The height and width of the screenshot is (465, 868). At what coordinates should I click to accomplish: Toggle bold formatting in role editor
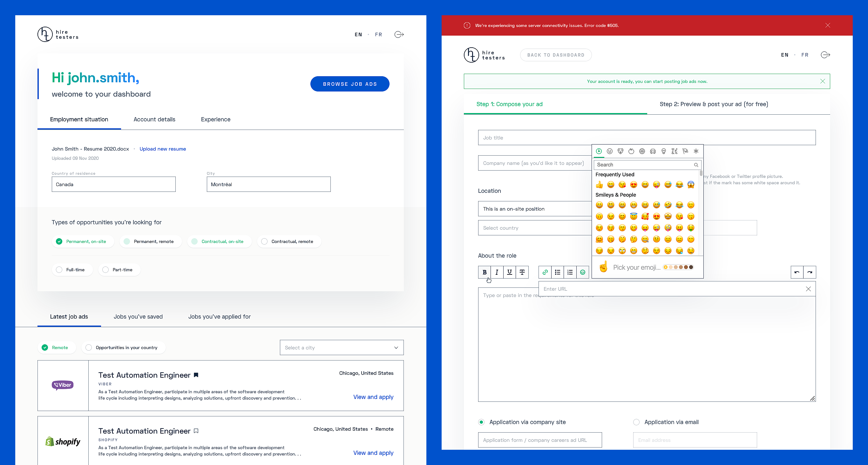click(484, 272)
